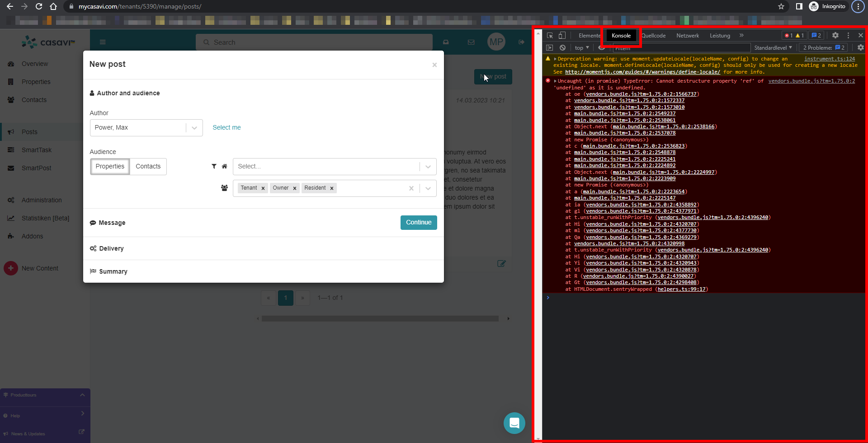Viewport: 868px width, 443px height.
Task: Open the Leistung tab in DevTools
Action: [x=720, y=36]
